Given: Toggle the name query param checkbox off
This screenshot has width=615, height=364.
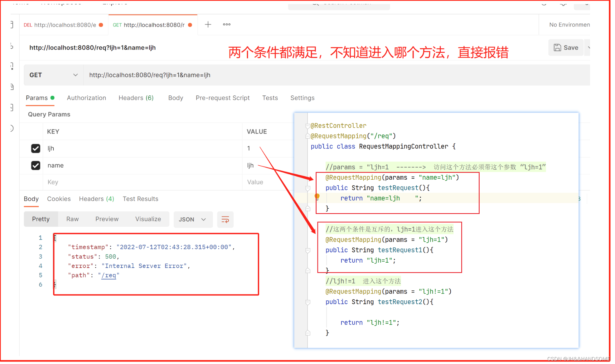Looking at the screenshot, I should (36, 165).
